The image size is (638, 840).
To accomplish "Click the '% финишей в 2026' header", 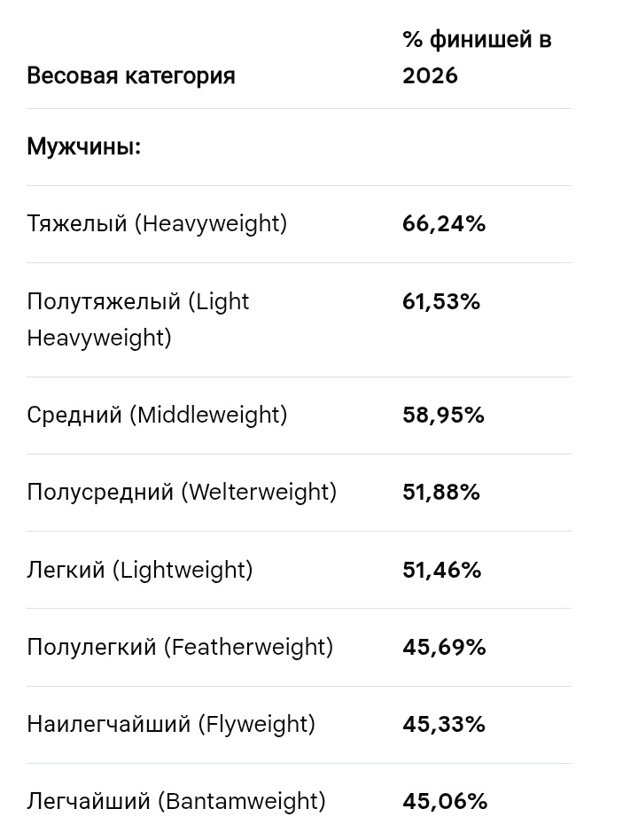I will (477, 58).
